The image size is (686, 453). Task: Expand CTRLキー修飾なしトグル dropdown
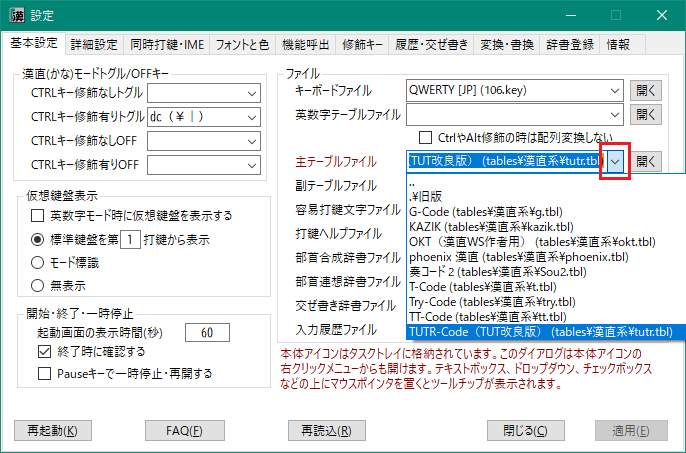252,93
